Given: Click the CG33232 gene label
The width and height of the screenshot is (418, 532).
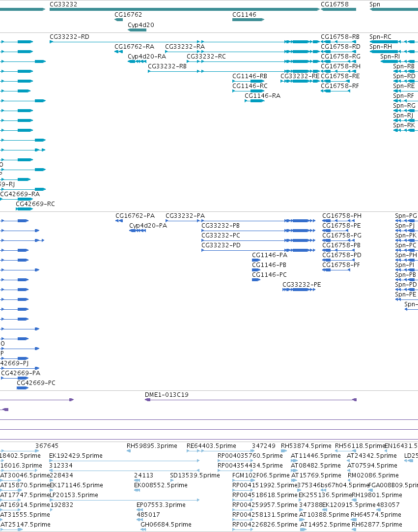Looking at the screenshot, I should (63, 4).
